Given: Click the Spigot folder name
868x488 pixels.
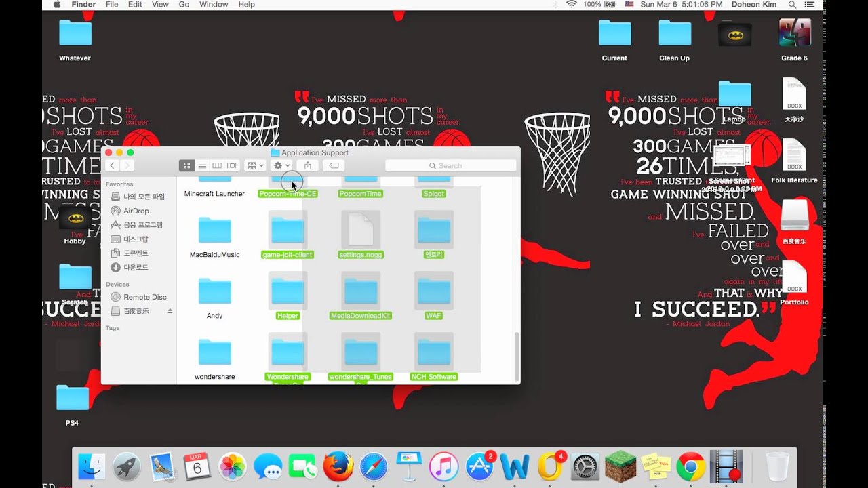Looking at the screenshot, I should pos(434,194).
